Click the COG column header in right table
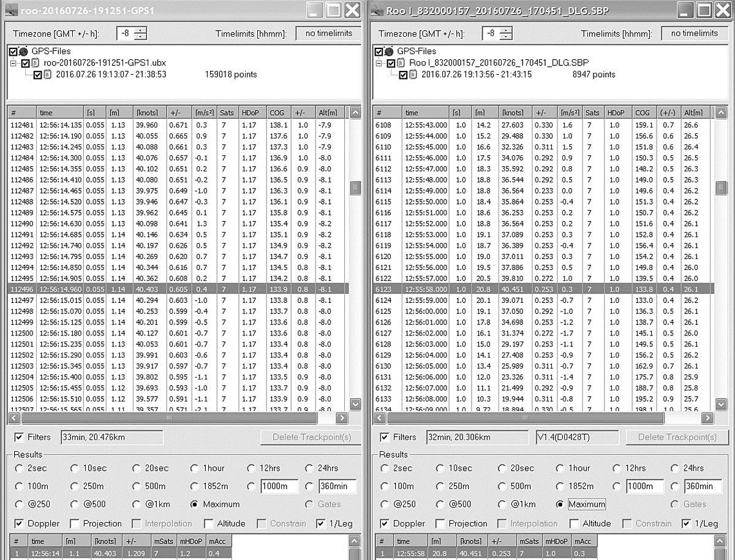 pos(643,113)
